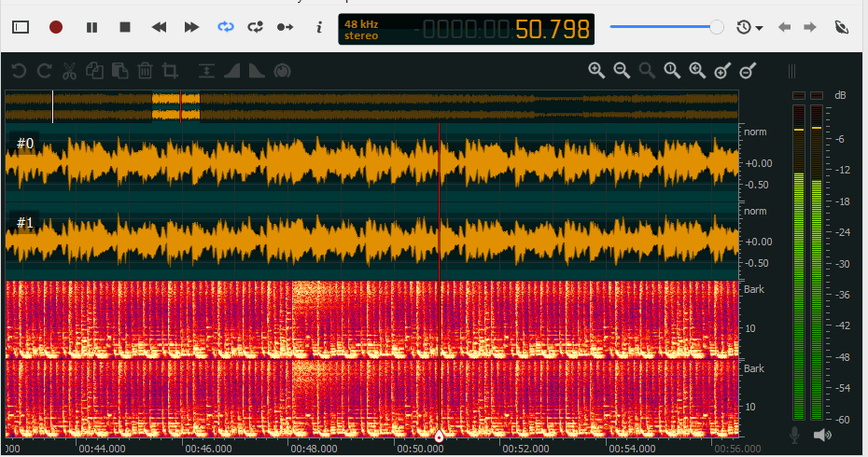Click the normalize icon with vertical arrows
The height and width of the screenshot is (457, 868).
pos(206,71)
